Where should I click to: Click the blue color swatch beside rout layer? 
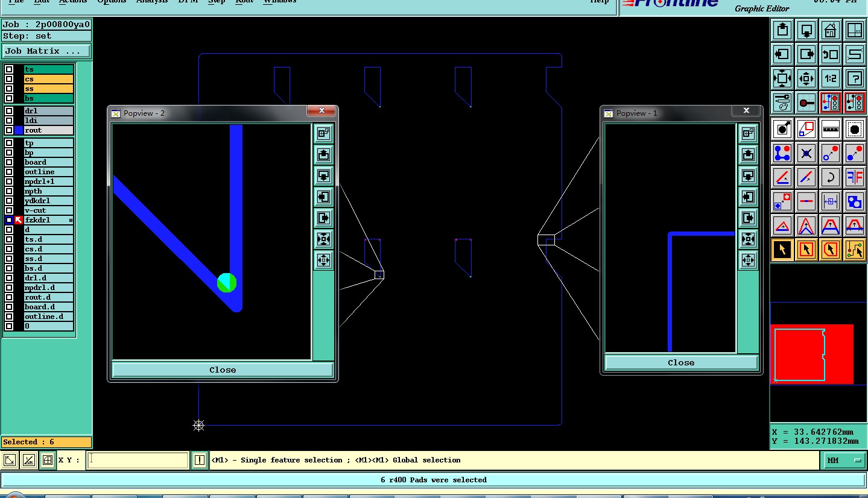click(x=19, y=130)
